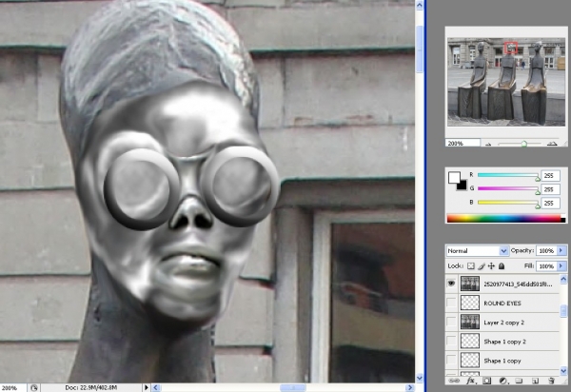Click the Shape 1 copy 2 thumbnail
The image size is (571, 392).
pos(470,342)
